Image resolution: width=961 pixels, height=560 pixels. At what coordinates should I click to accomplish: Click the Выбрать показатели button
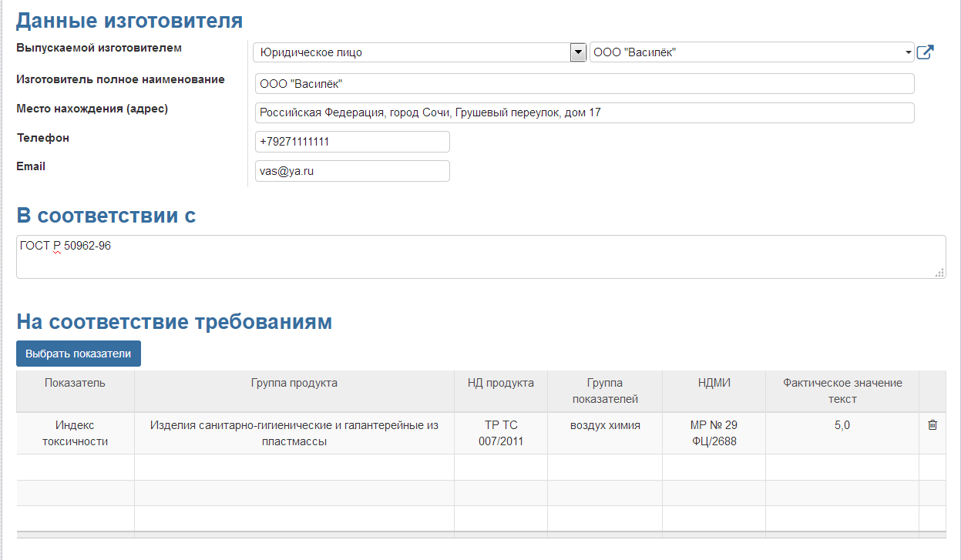pos(79,354)
